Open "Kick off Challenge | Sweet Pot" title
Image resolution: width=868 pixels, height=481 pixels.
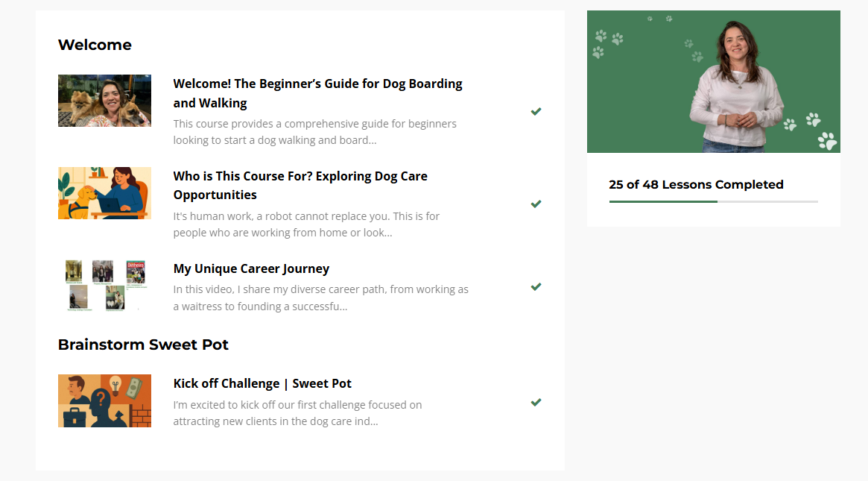click(262, 383)
